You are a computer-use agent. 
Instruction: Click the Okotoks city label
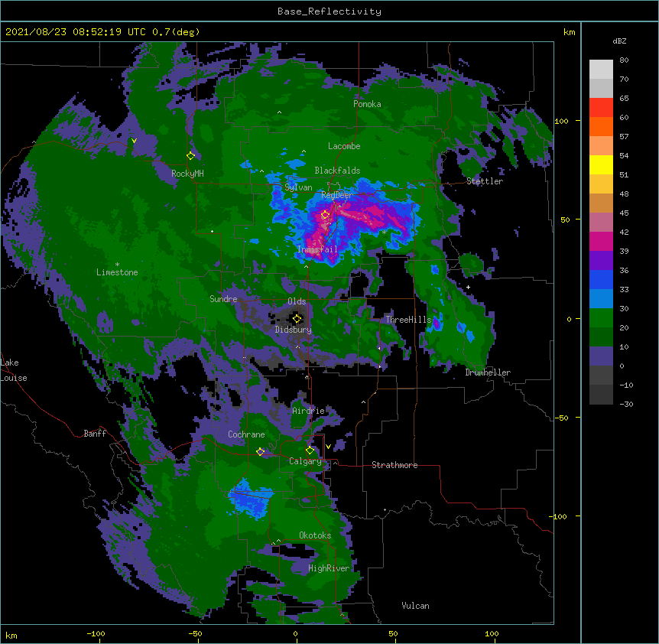point(315,535)
